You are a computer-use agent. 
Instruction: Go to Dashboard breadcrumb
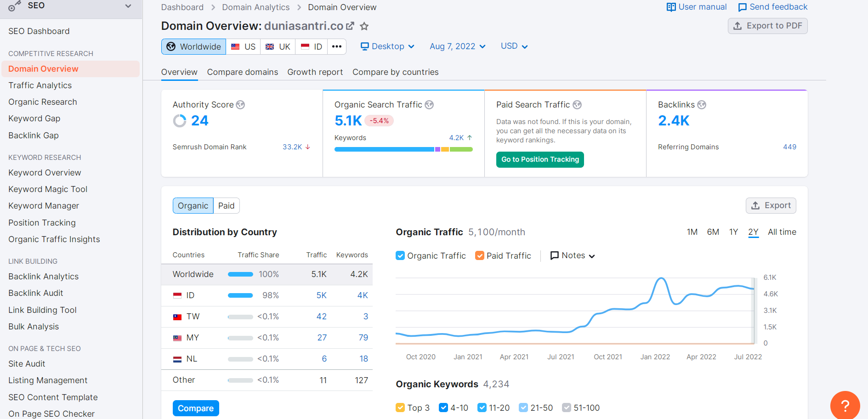[182, 7]
